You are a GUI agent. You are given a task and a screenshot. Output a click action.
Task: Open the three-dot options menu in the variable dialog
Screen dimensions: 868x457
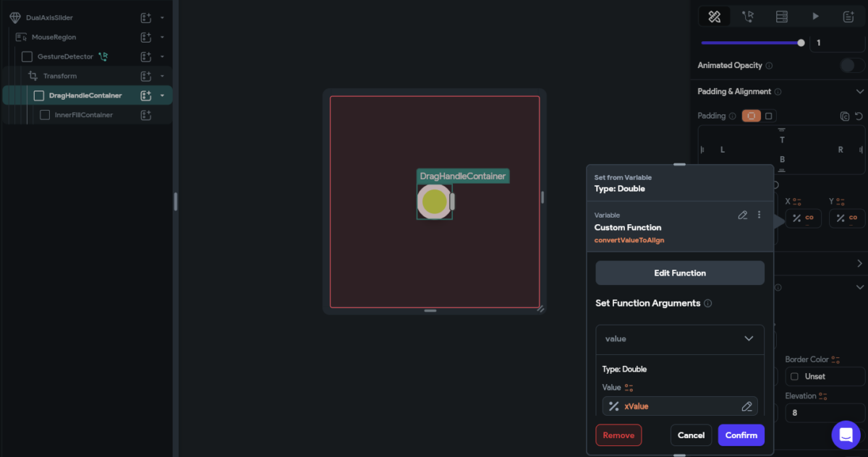tap(759, 215)
